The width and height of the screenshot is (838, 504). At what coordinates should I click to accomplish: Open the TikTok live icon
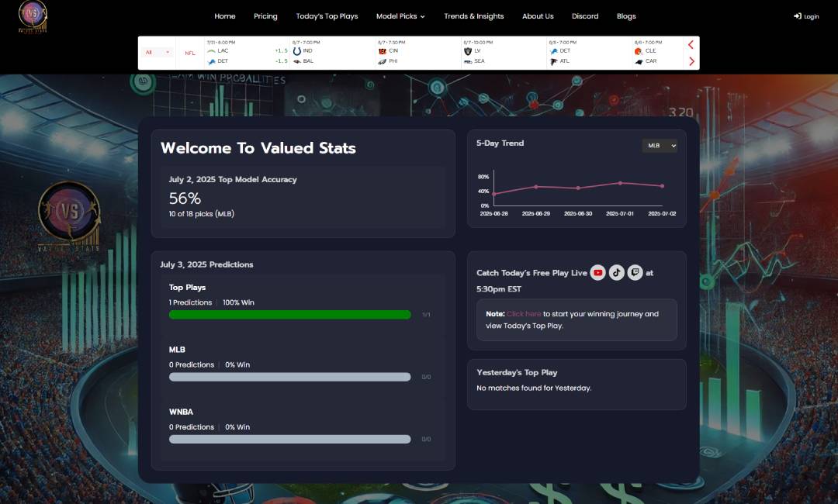coord(616,273)
